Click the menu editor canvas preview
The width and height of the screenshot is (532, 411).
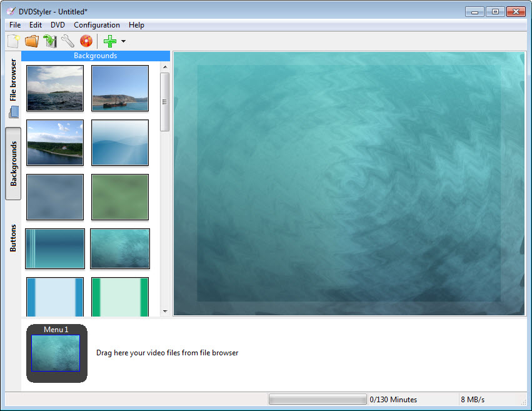pyautogui.click(x=349, y=184)
